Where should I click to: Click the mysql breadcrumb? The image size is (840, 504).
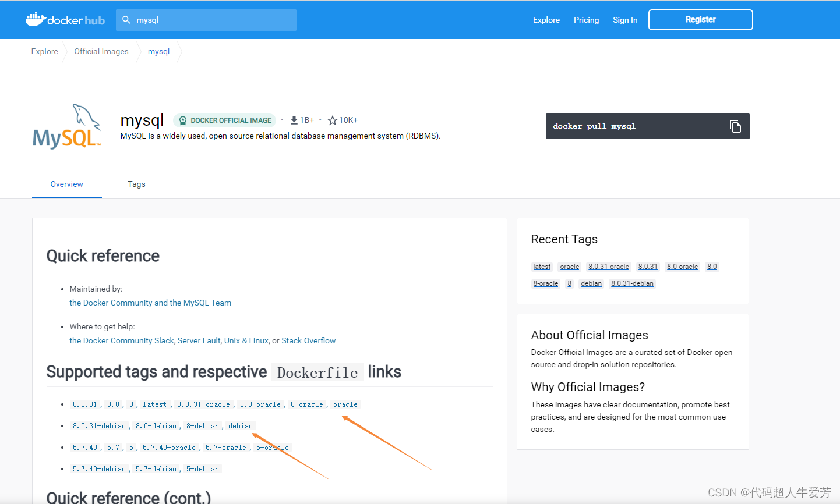pos(158,51)
